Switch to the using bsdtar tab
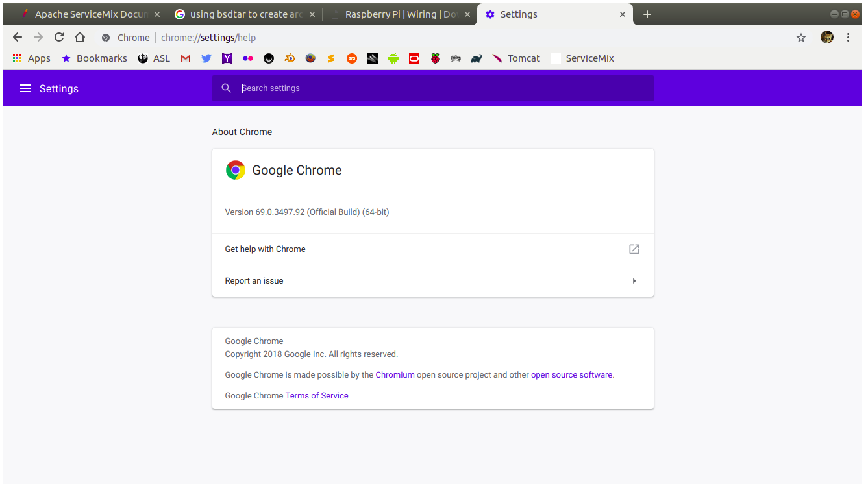Image resolution: width=868 pixels, height=490 pixels. (x=245, y=14)
